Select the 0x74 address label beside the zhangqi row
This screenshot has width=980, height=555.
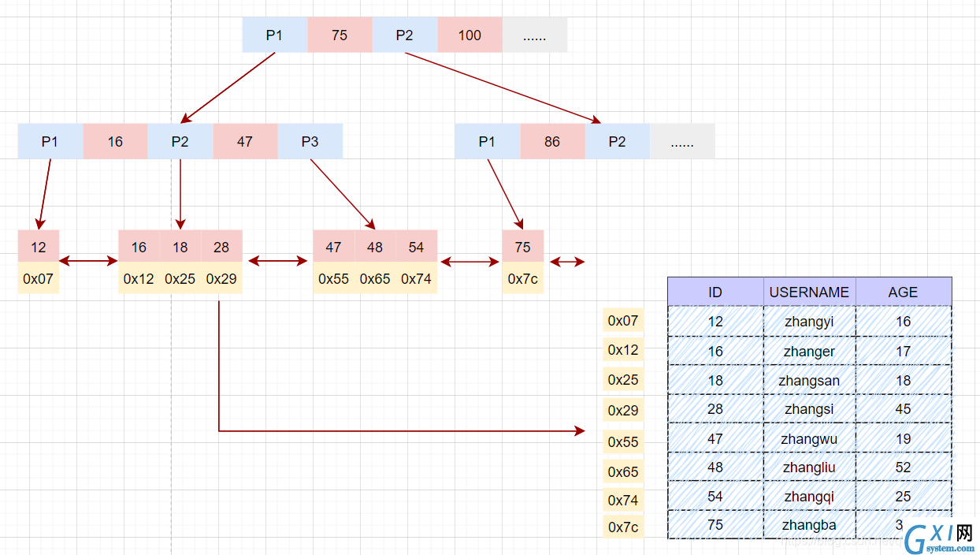[623, 500]
